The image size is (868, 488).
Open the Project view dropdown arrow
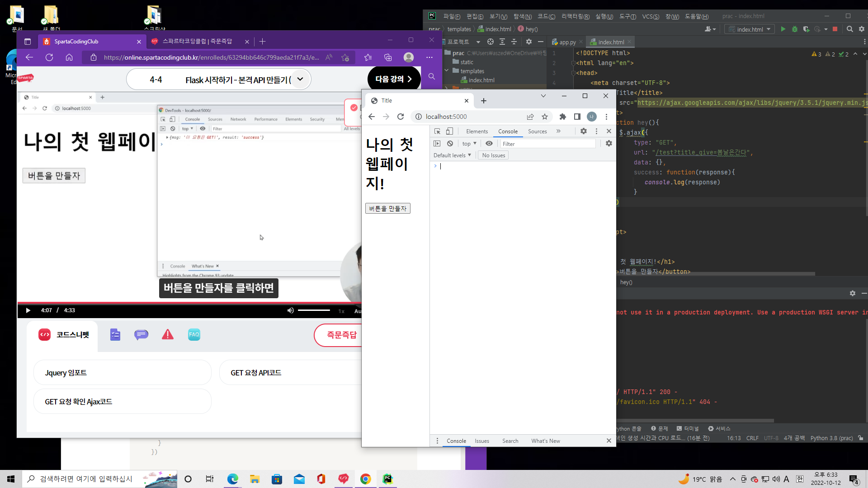click(x=478, y=42)
